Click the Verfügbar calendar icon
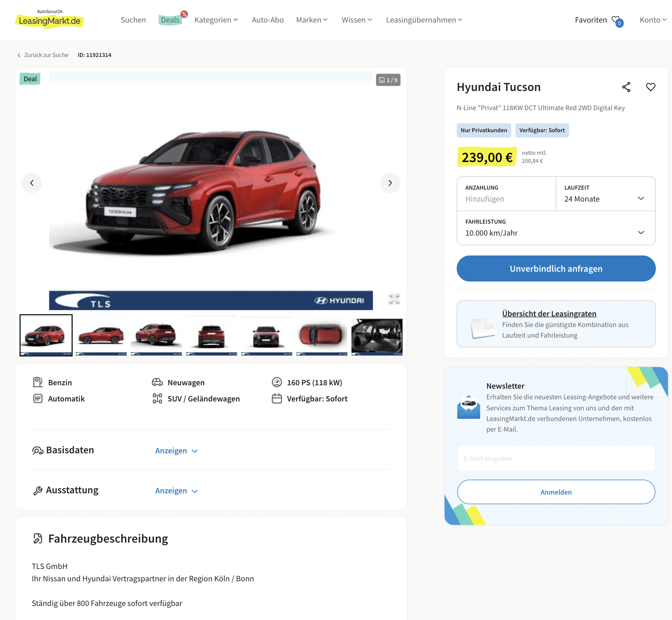This screenshot has height=620, width=672. [x=277, y=398]
